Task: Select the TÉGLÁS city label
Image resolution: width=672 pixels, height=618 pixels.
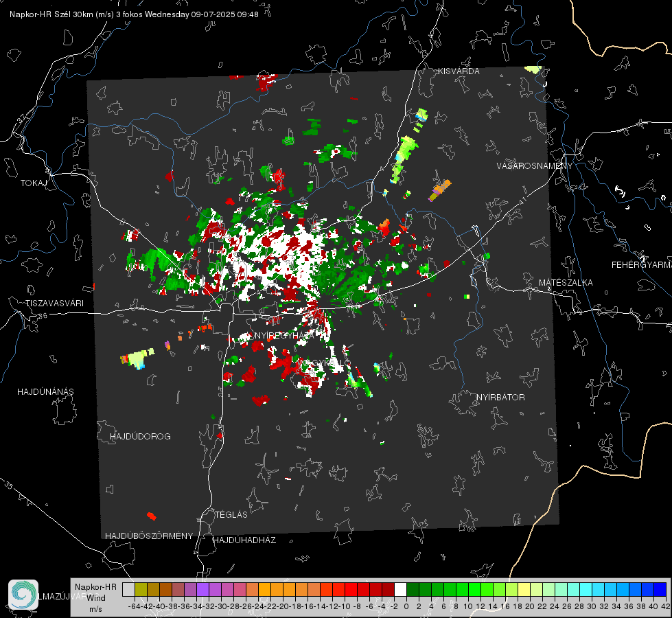Action: coord(231,515)
